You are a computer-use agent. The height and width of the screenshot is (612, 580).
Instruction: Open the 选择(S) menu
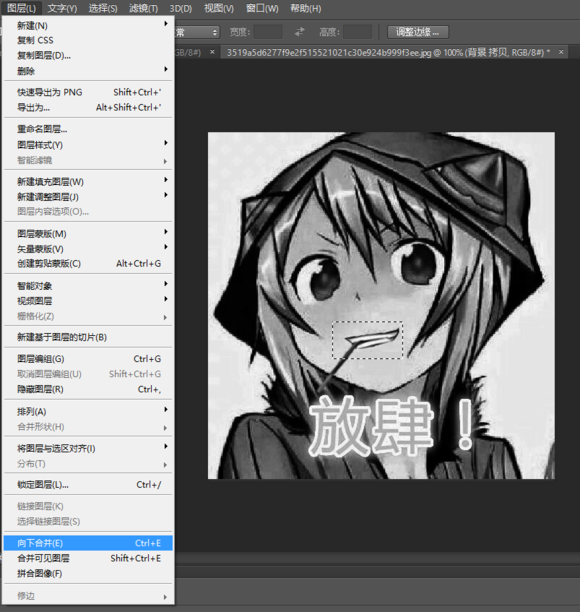(x=103, y=8)
